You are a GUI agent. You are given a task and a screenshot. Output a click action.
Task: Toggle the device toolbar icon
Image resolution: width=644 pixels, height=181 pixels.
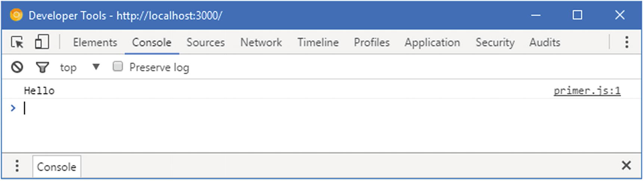point(42,42)
